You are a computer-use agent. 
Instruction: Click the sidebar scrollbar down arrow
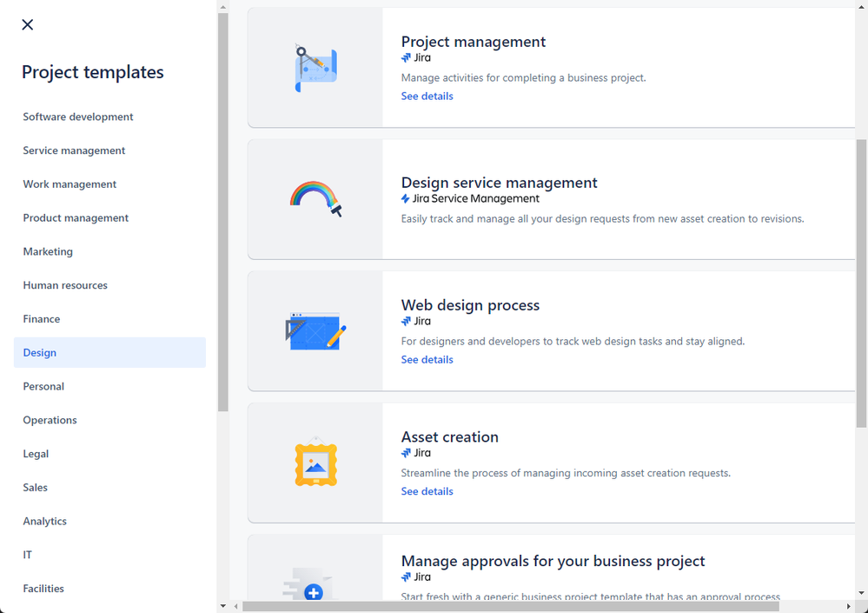(x=223, y=606)
